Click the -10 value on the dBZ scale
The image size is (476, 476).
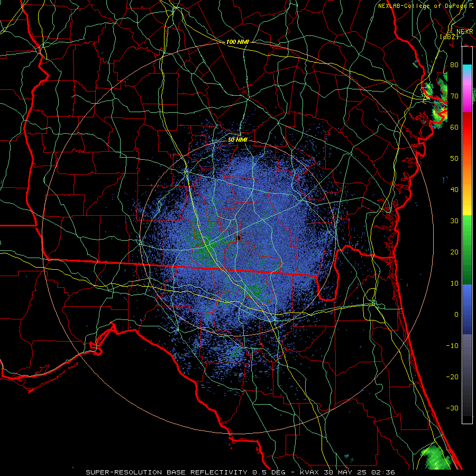(x=452, y=346)
